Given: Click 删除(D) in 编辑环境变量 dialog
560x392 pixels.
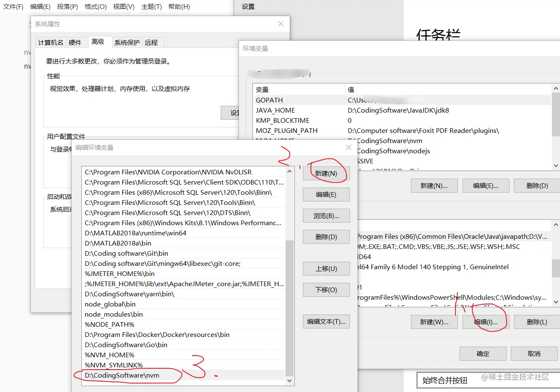Looking at the screenshot, I should [x=326, y=237].
